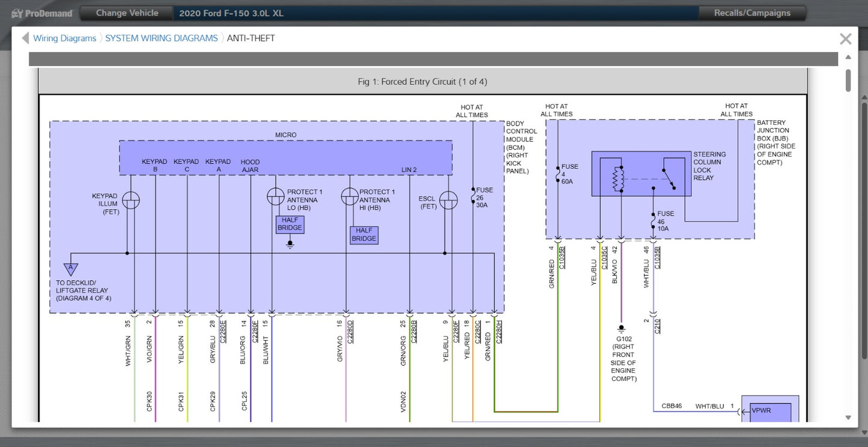Click the Fig 1 Forced Entry Circuit header
868x447 pixels.
point(422,82)
